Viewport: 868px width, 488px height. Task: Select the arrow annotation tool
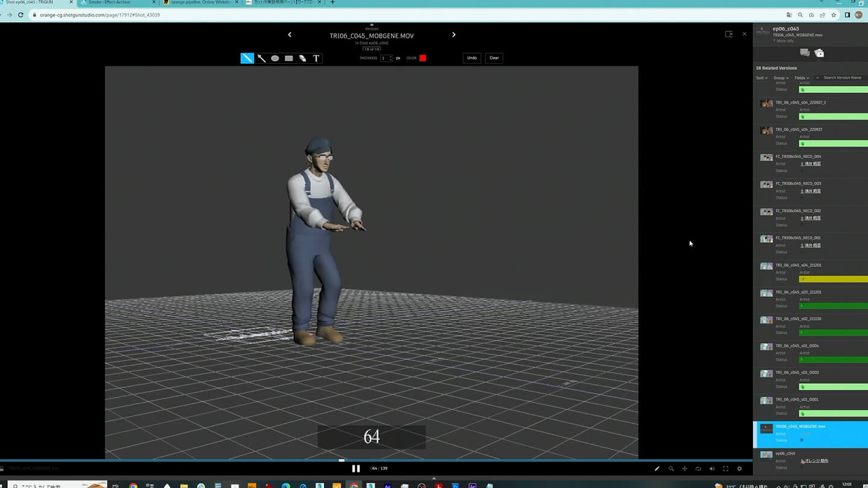(262, 58)
